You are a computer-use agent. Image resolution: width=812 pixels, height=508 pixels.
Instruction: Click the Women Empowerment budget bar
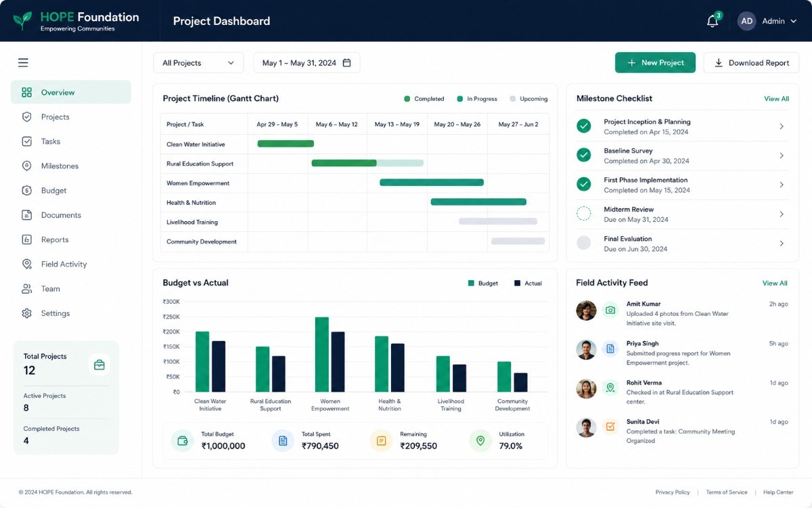[322, 354]
